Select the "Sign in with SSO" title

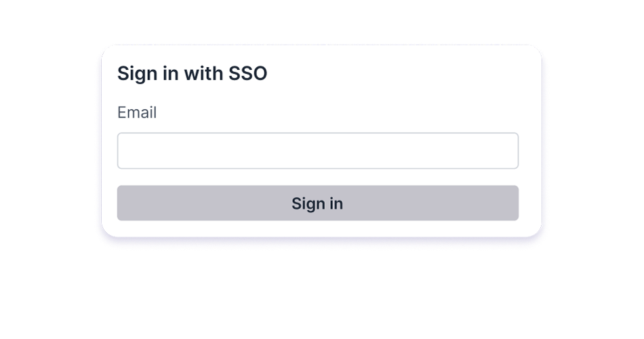[193, 74]
